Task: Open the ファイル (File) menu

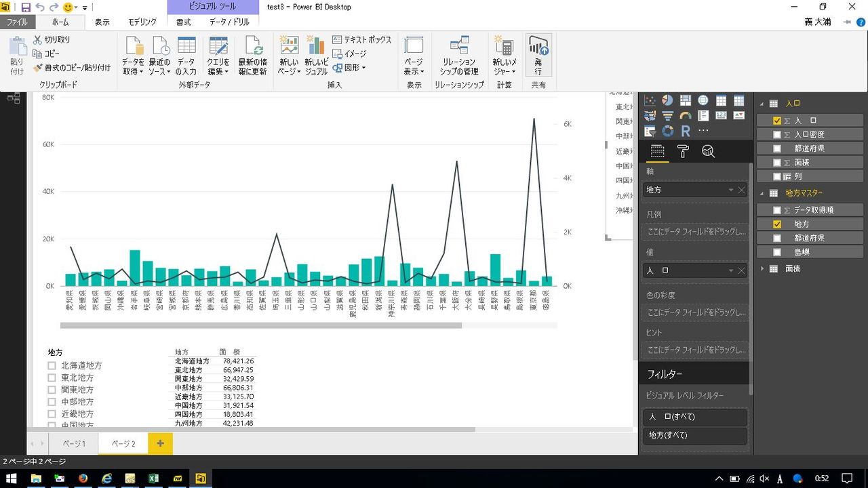Action: (x=17, y=22)
